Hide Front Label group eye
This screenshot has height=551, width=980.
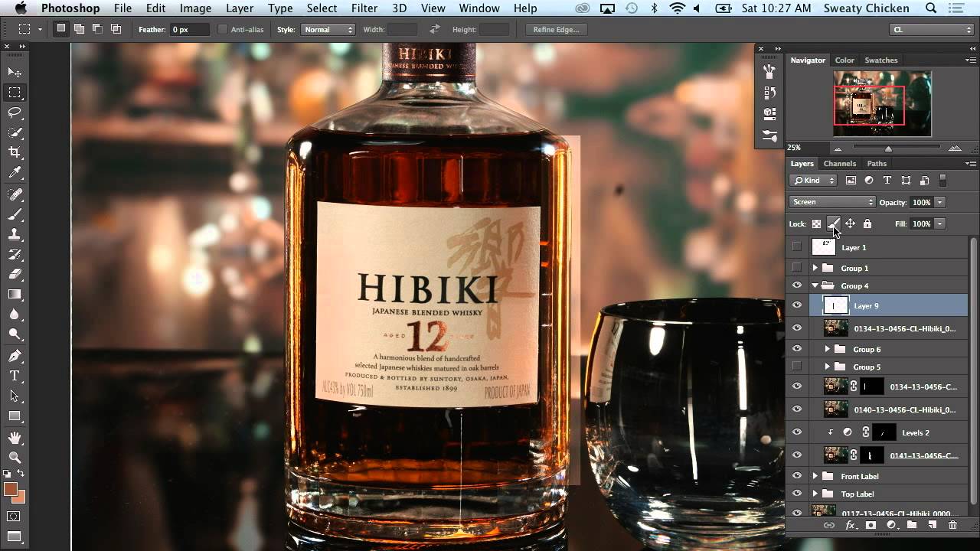coord(797,476)
